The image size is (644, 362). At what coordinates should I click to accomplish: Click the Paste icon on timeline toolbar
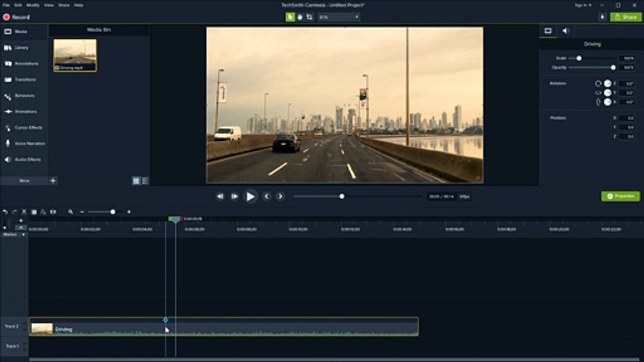(x=43, y=212)
